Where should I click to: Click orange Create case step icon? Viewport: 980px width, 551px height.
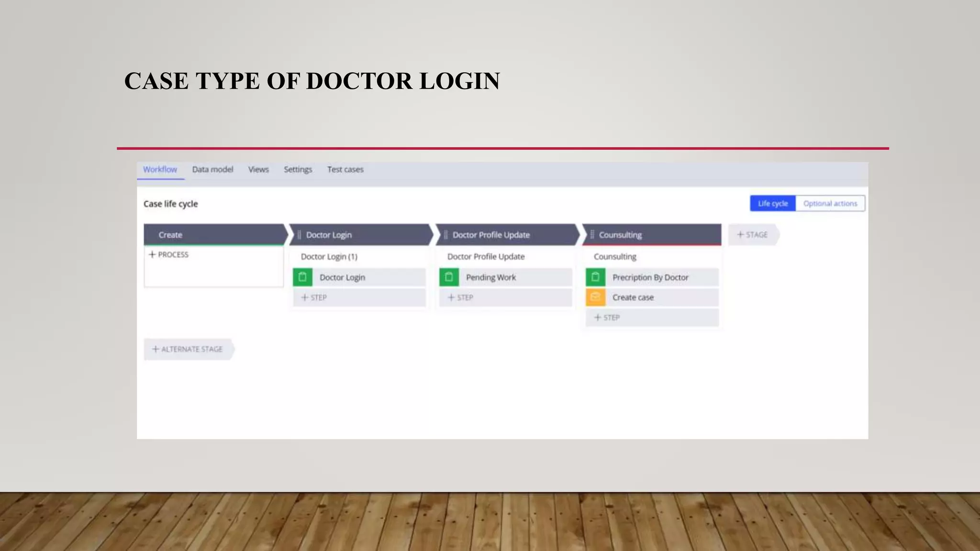click(595, 297)
